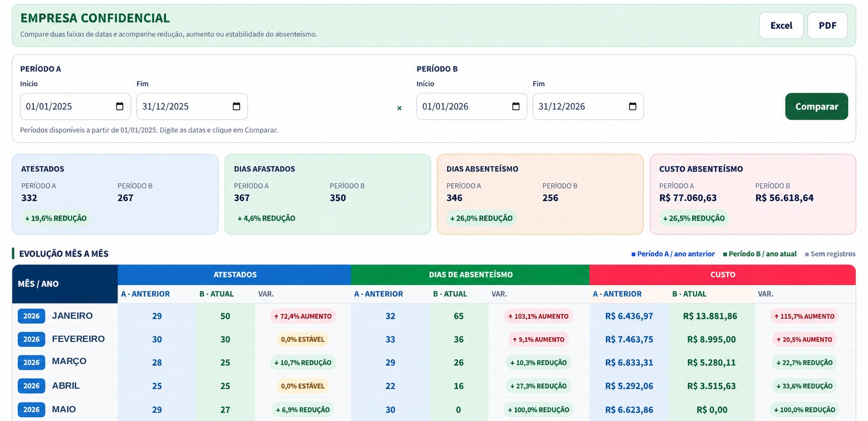The image size is (868, 421).
Task: Select the Dias Absenteísmo 26,0% Redução badge
Action: tap(481, 218)
